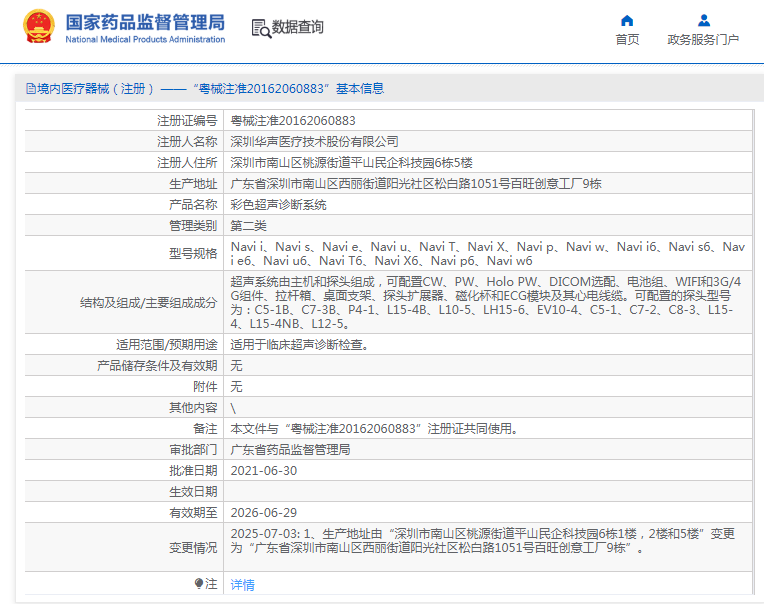
Task: Click the 政务服务门户 person icon
Action: (x=703, y=21)
